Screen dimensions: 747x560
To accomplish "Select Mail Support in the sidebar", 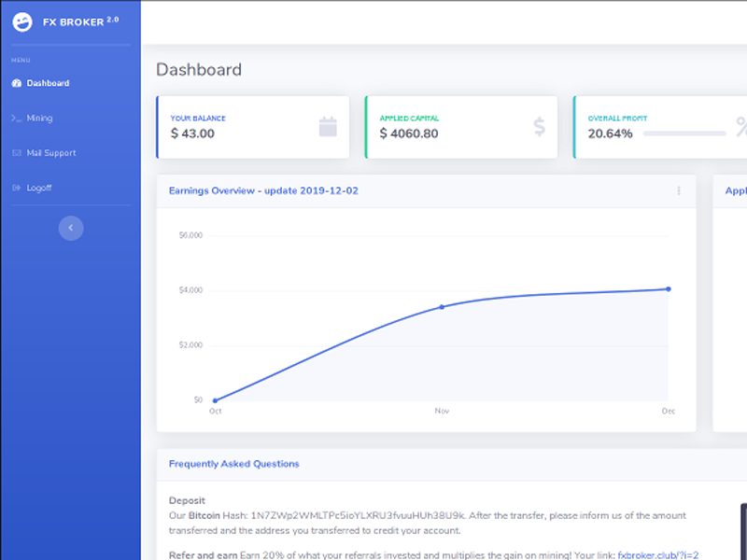I will tap(51, 153).
